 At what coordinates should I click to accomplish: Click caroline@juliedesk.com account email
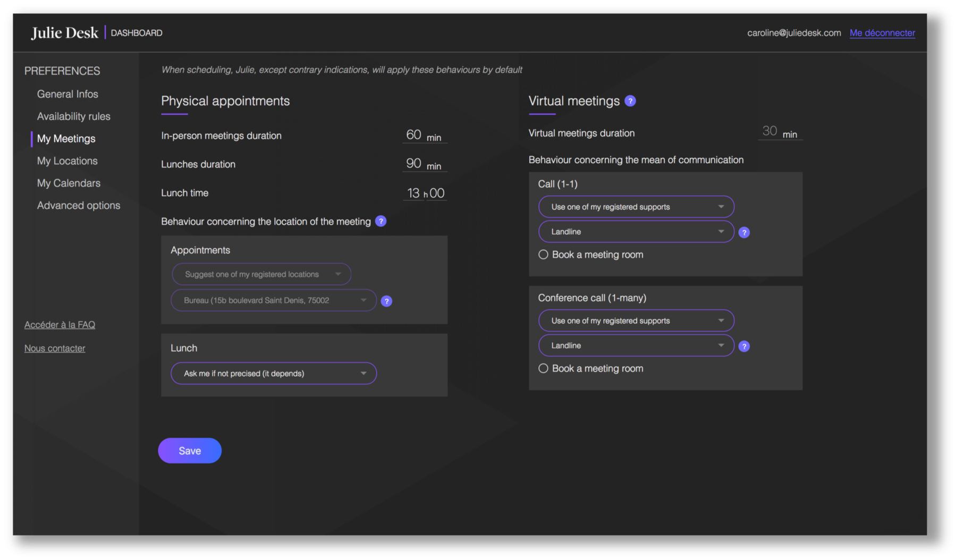(x=794, y=33)
